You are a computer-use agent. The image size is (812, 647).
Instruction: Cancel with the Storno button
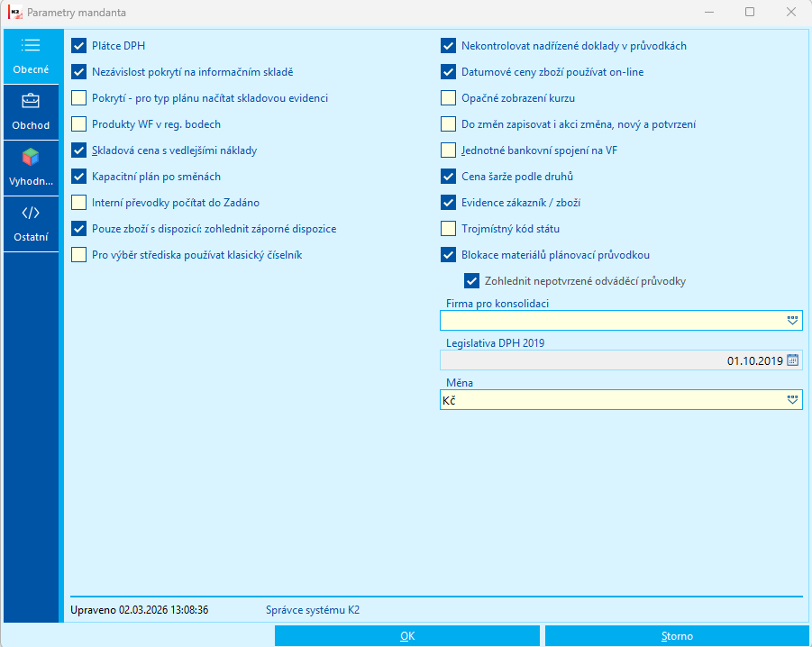pyautogui.click(x=677, y=636)
